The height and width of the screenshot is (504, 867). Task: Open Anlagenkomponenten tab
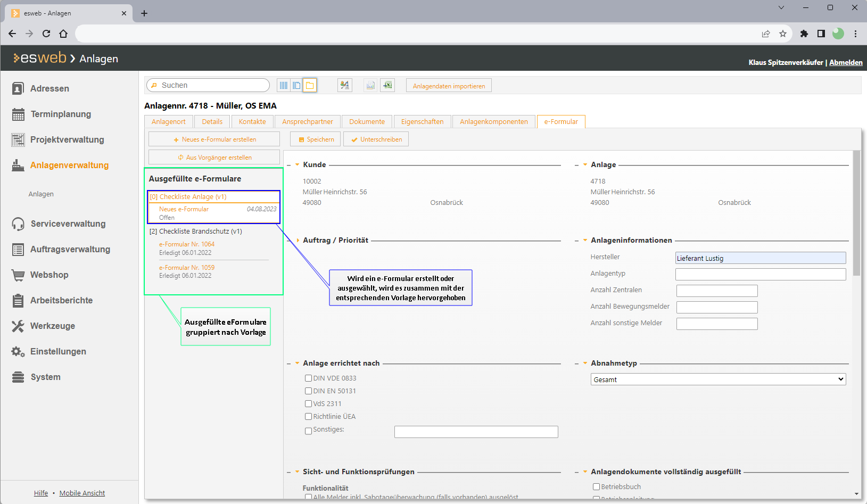[x=494, y=121]
